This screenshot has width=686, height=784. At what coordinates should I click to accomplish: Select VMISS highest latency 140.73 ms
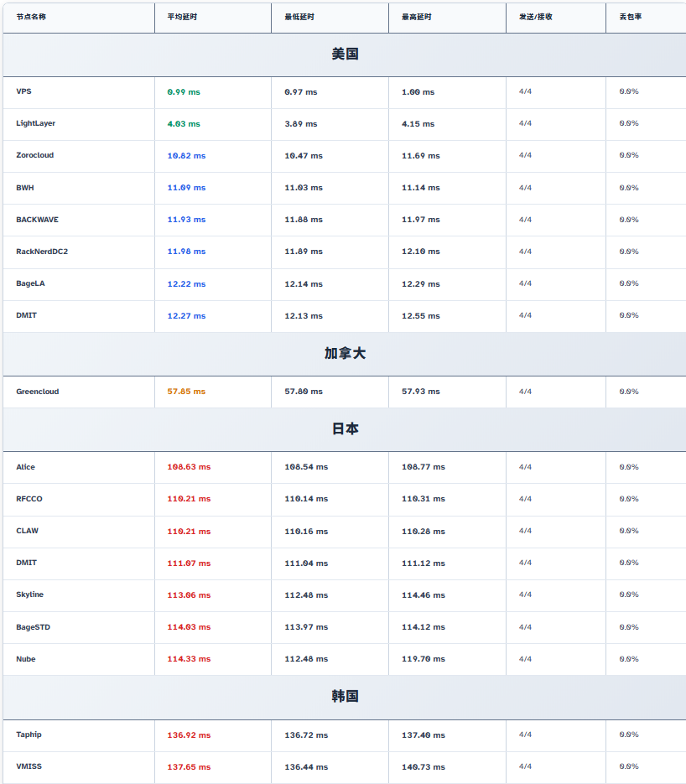click(x=424, y=767)
